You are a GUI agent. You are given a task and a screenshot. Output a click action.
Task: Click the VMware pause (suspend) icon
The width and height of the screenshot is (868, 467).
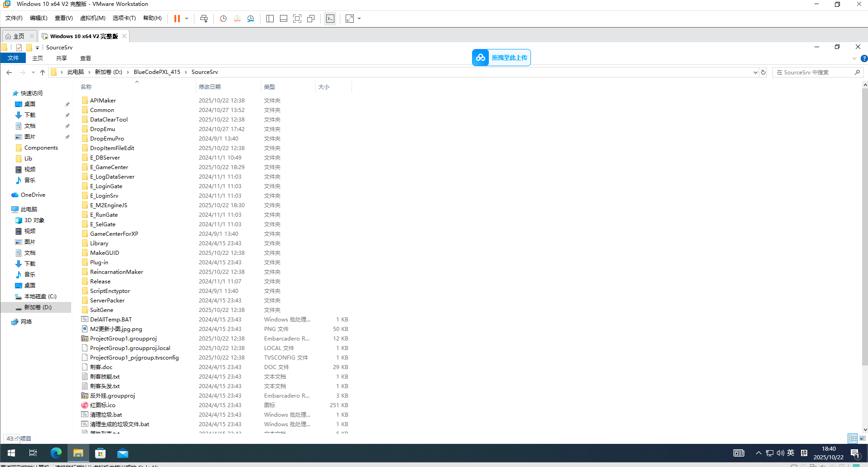[x=177, y=19]
